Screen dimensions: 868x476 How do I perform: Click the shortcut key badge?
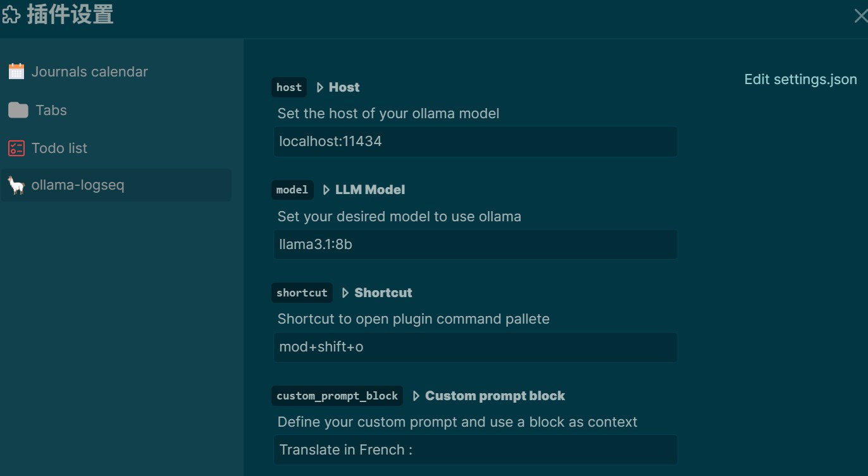click(302, 293)
